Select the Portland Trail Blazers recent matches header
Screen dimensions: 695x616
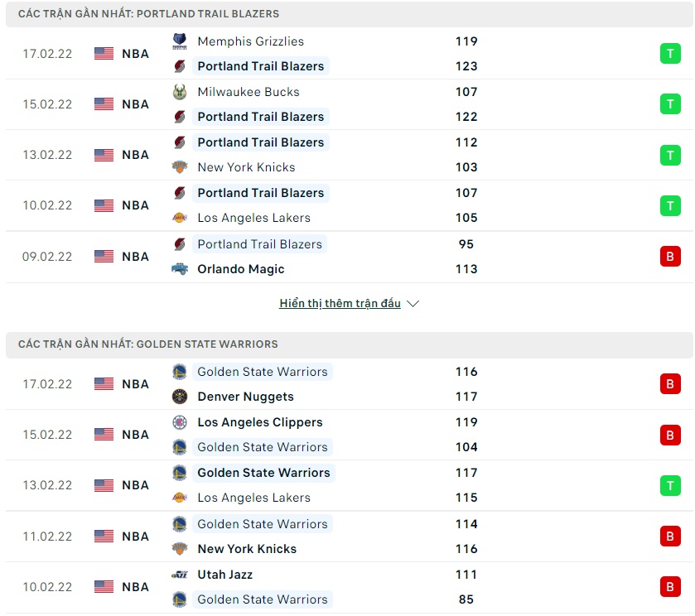click(x=149, y=14)
